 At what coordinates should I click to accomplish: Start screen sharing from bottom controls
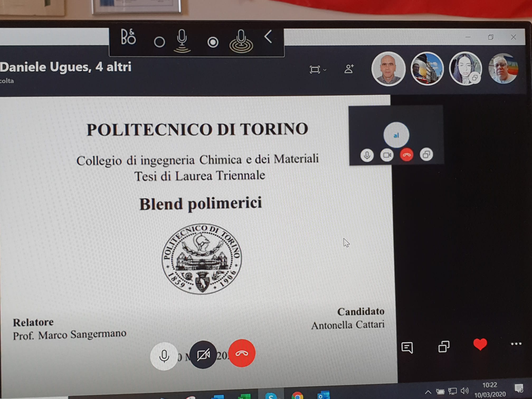point(444,346)
